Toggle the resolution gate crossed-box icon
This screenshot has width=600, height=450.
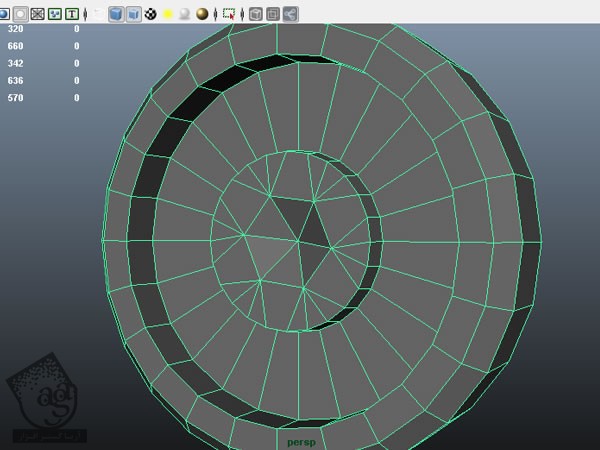pos(37,14)
